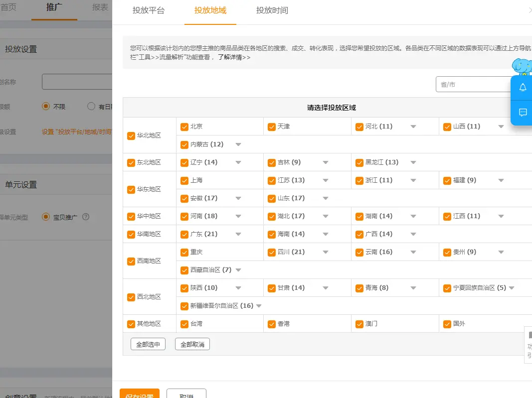532x398 pixels.
Task: Expand 西藏自治区 (7) dropdown arrow
Action: [238, 270]
